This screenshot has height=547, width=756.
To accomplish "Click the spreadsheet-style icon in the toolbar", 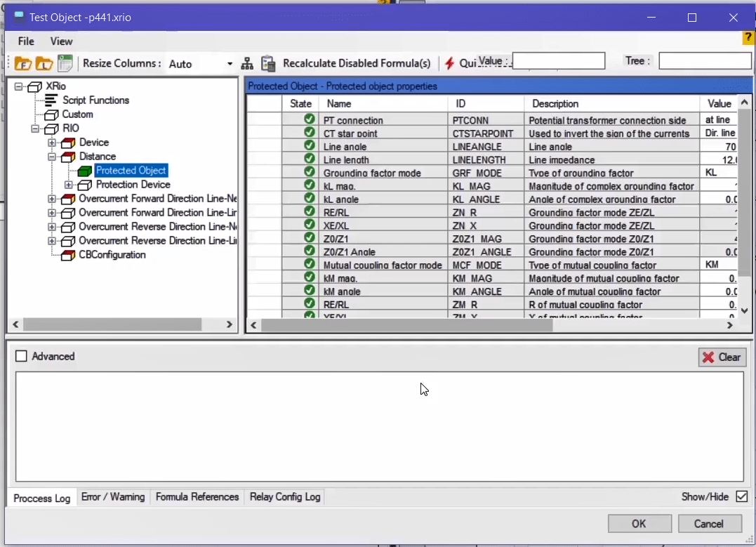I will [65, 64].
